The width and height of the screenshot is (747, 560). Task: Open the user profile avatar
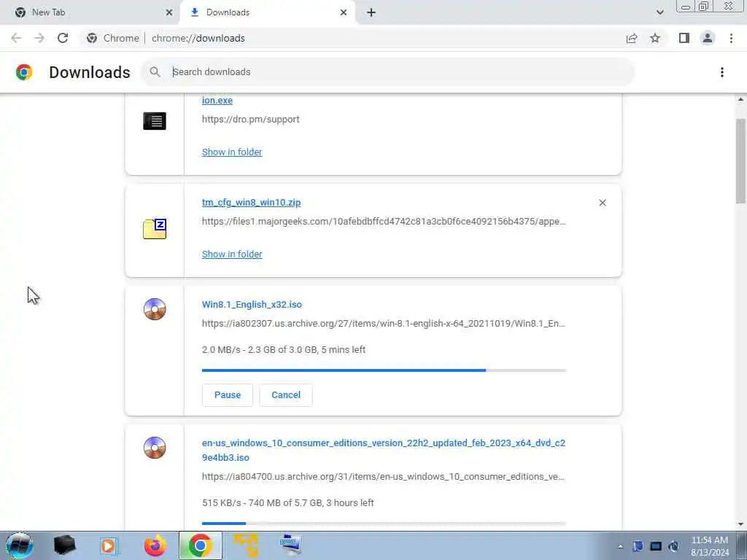tap(708, 38)
